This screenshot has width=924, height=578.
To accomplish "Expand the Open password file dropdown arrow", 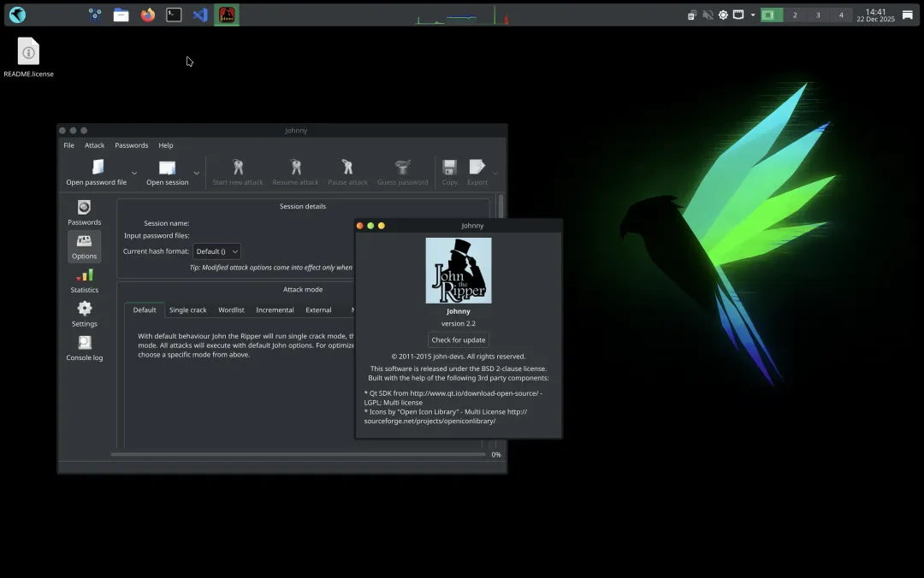I will [x=134, y=174].
